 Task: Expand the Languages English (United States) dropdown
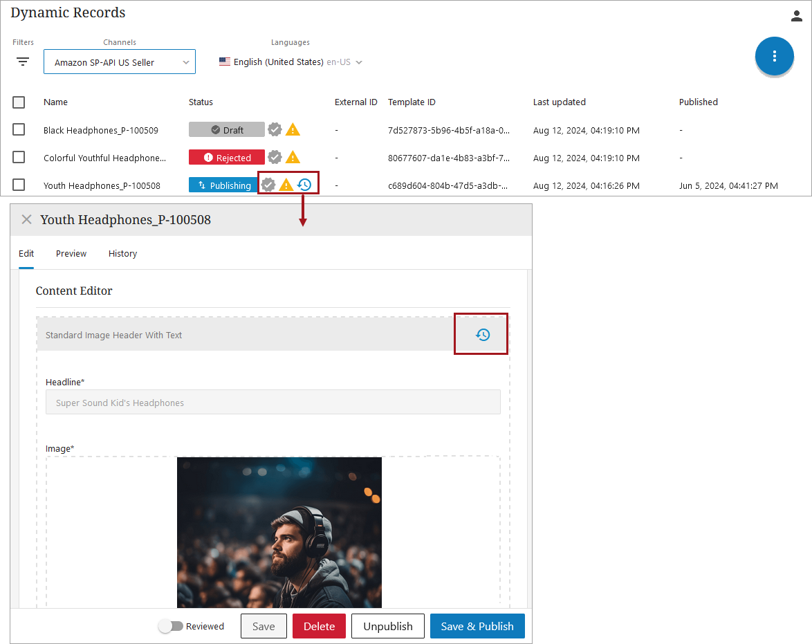[x=291, y=62]
